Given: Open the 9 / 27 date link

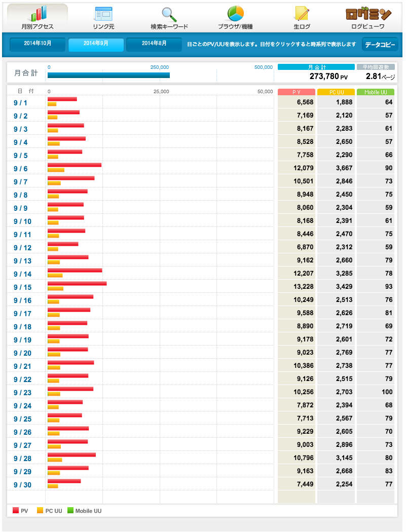Looking at the screenshot, I should (x=22, y=445).
